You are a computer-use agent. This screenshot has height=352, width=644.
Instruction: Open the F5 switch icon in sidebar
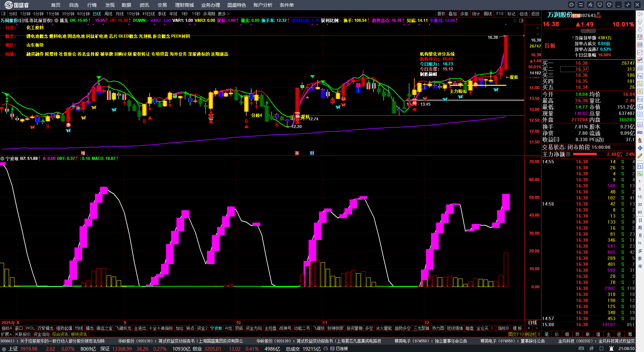point(640,166)
